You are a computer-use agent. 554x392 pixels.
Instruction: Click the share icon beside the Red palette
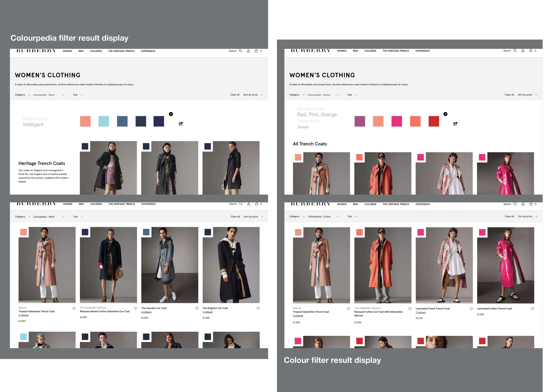(455, 123)
